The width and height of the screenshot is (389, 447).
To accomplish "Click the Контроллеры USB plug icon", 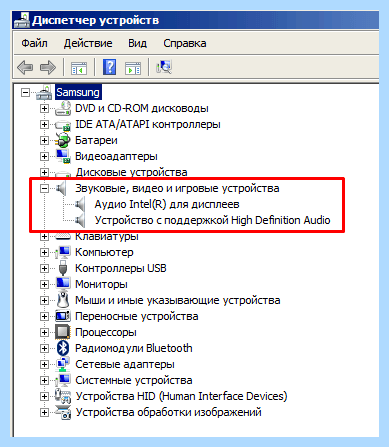I will [63, 268].
